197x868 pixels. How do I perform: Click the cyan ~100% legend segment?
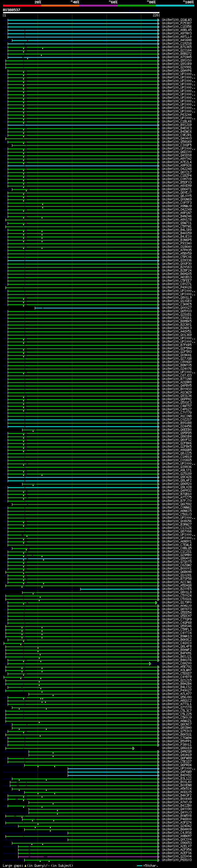[x=175, y=6]
